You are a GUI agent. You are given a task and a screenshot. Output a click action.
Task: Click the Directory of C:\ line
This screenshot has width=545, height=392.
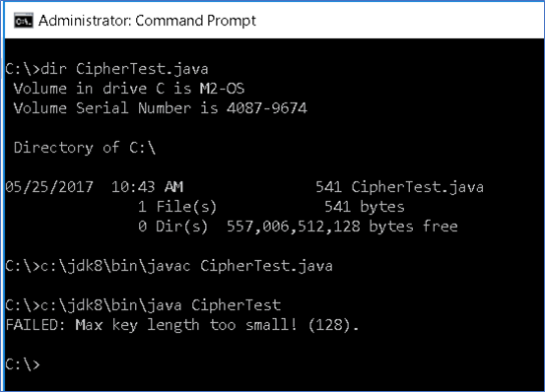[x=85, y=148]
